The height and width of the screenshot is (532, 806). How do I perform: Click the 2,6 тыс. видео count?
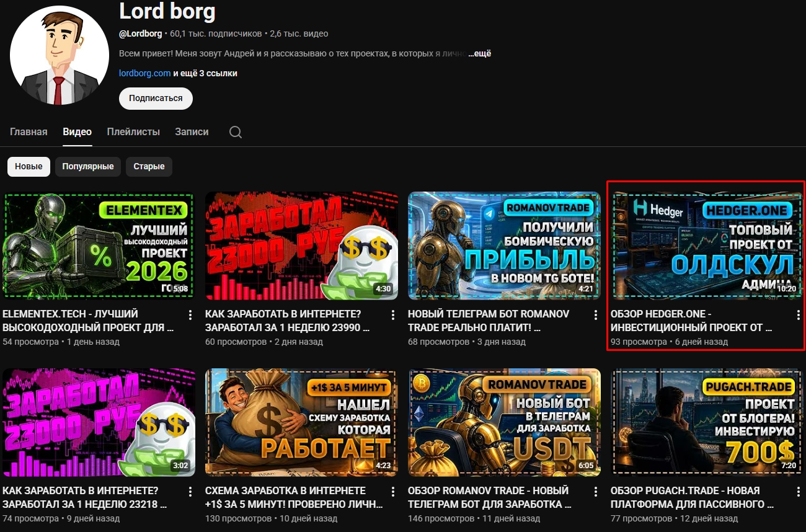point(299,33)
